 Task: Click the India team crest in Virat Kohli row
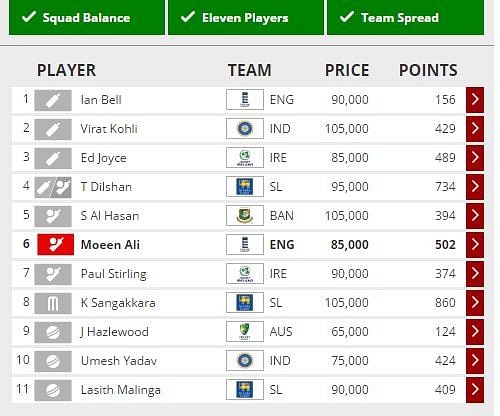coord(245,128)
